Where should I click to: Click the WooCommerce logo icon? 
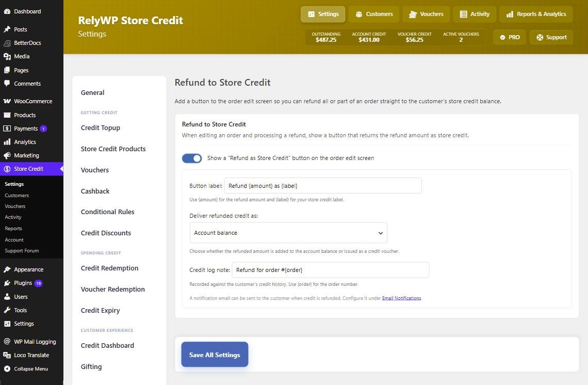coord(7,101)
